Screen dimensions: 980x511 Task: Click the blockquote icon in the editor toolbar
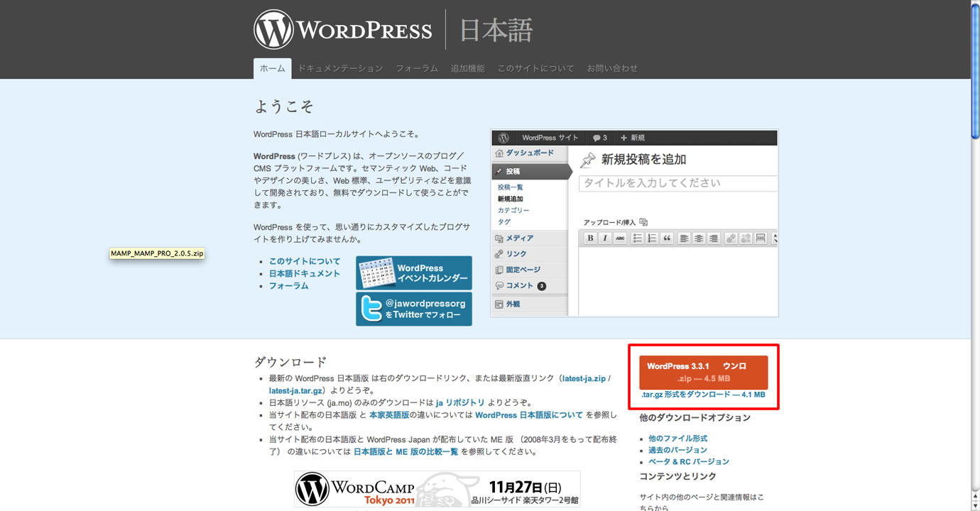[x=667, y=238]
